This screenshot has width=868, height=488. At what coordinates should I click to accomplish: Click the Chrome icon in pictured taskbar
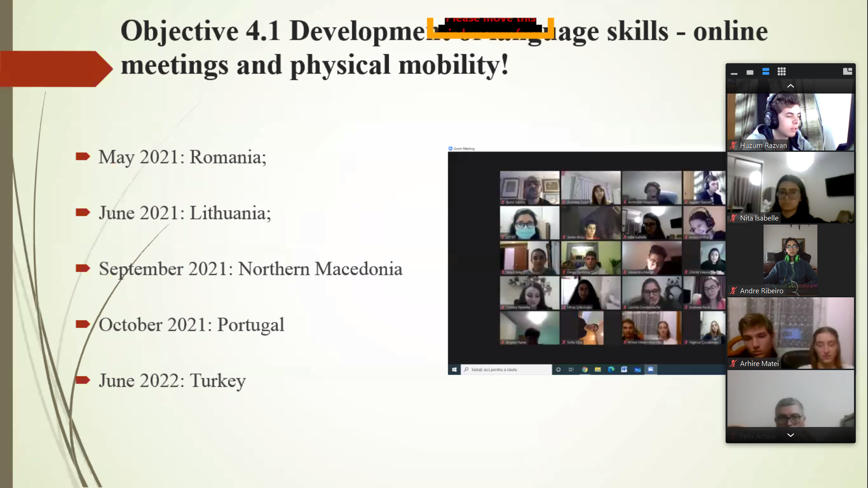point(585,370)
